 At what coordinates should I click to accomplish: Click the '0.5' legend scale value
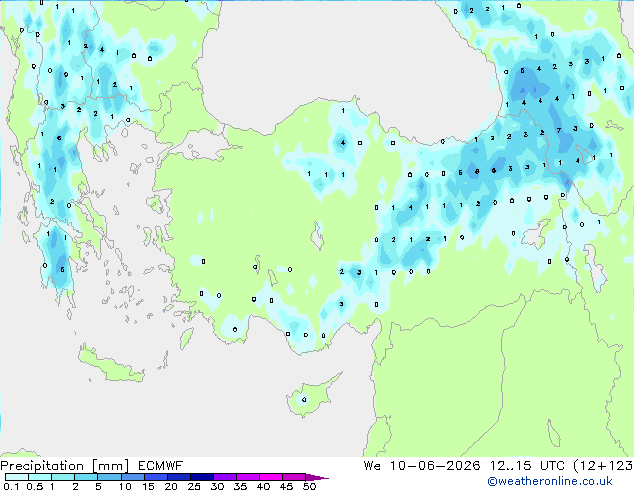(x=34, y=486)
